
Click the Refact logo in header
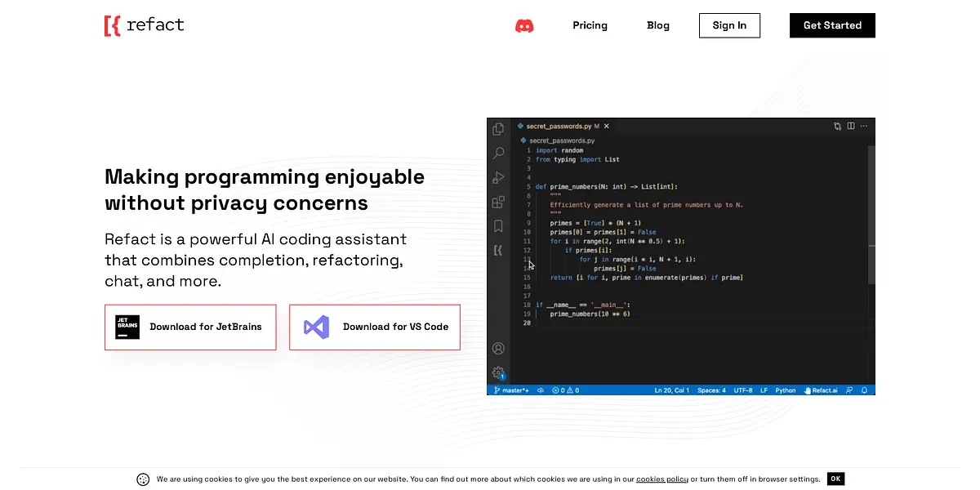coord(145,25)
